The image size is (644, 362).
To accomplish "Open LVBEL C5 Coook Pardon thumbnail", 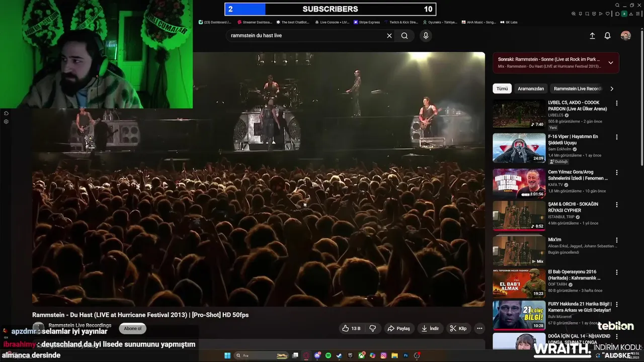I will point(519,114).
